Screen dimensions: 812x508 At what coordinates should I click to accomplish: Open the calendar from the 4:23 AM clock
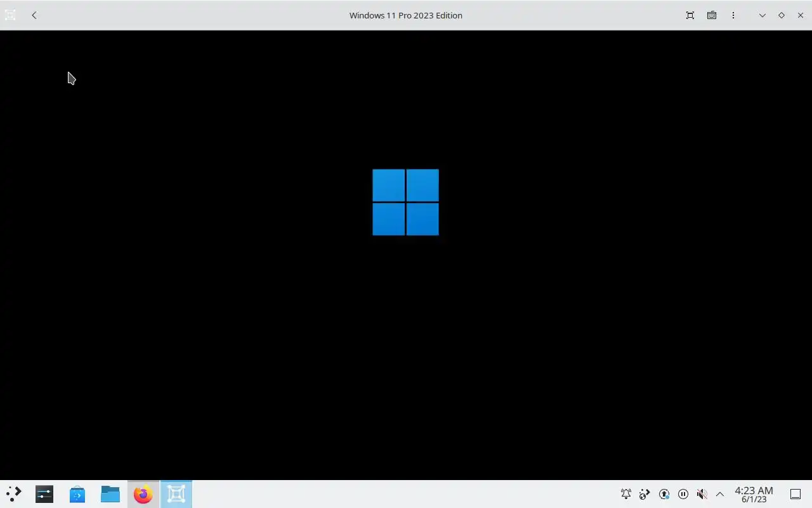click(x=754, y=494)
